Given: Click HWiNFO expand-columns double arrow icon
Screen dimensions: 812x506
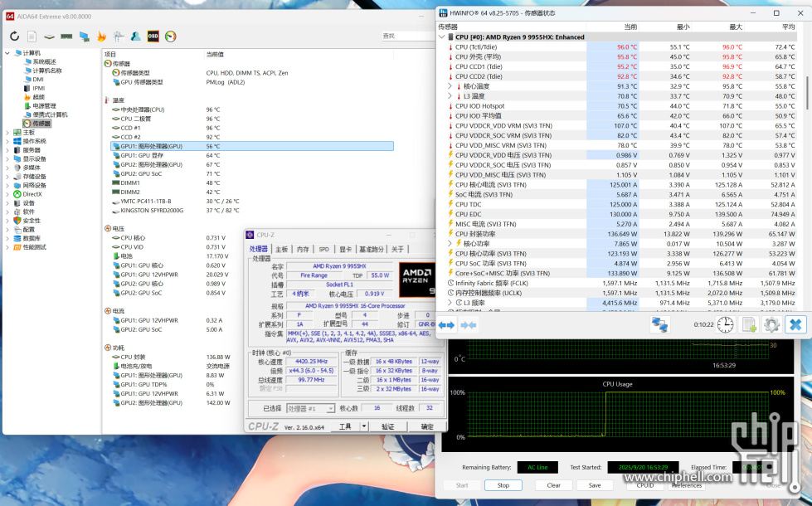Looking at the screenshot, I should (446, 325).
